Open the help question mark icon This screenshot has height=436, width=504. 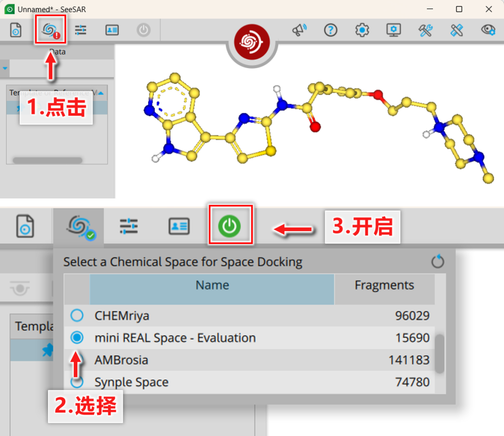[330, 30]
